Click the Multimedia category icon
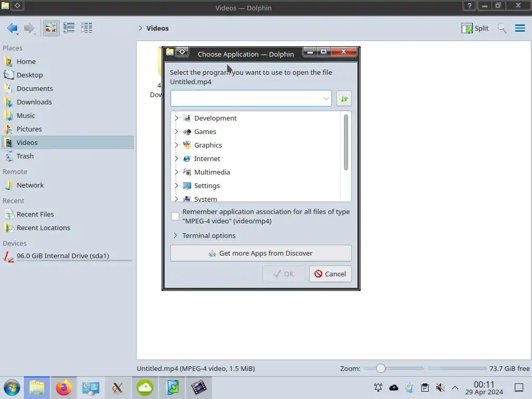This screenshot has width=532, height=399. tap(187, 172)
